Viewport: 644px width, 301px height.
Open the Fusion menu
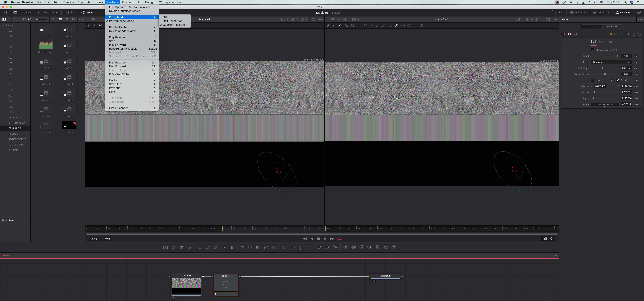[126, 2]
